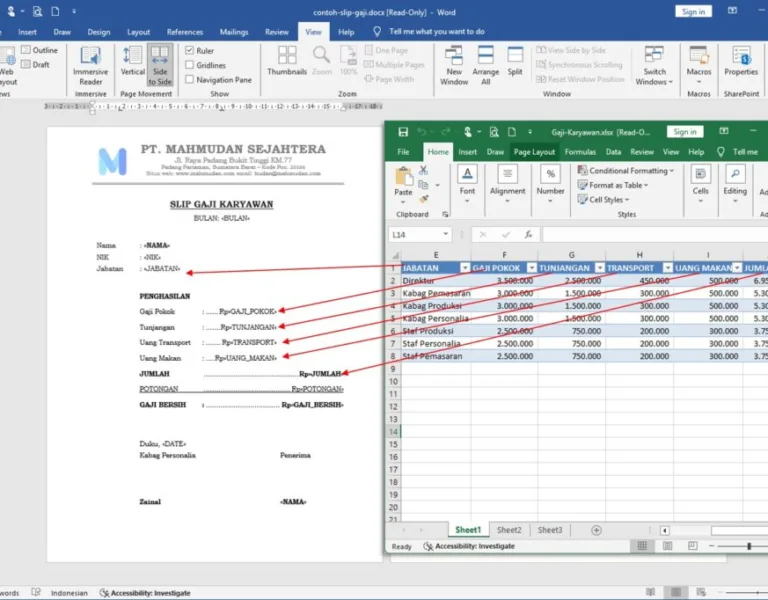This screenshot has width=768, height=600.
Task: Open Immersive Reader in Word
Action: [91, 66]
